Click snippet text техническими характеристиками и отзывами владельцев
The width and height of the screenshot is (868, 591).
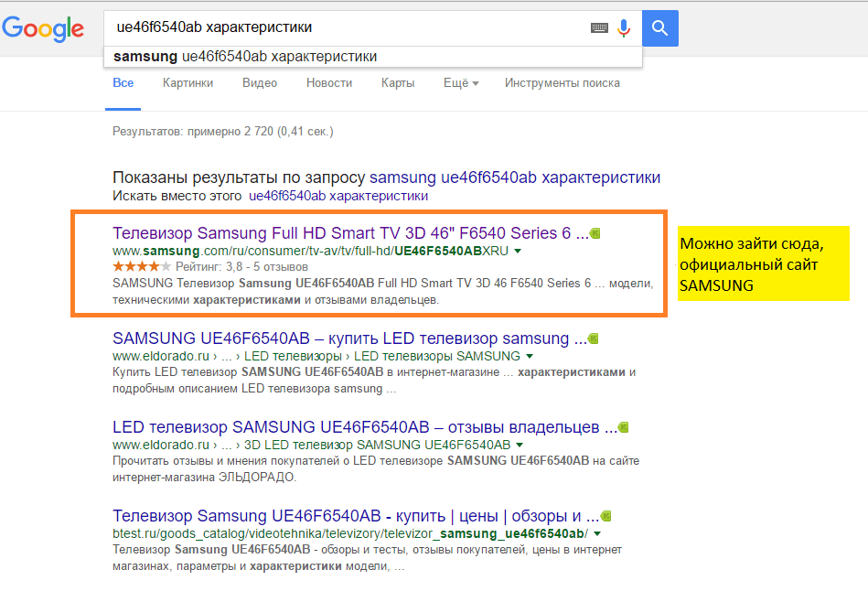tap(275, 300)
